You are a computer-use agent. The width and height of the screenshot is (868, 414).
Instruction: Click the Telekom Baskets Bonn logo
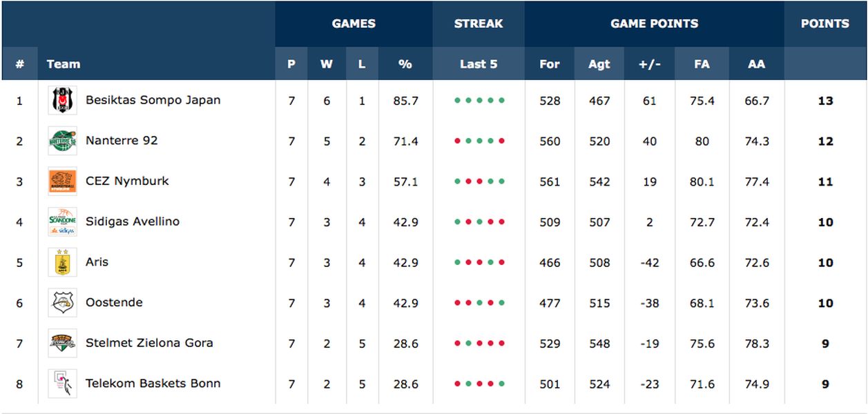(63, 384)
